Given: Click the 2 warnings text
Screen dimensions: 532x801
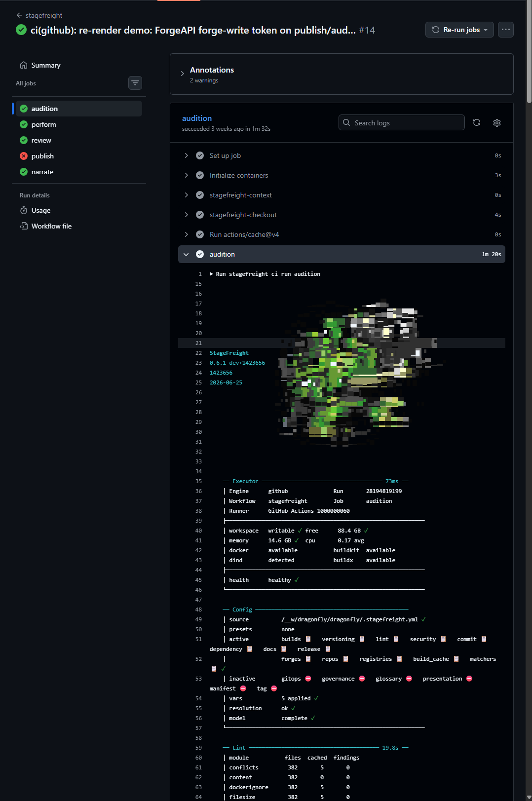Looking at the screenshot, I should 204,80.
